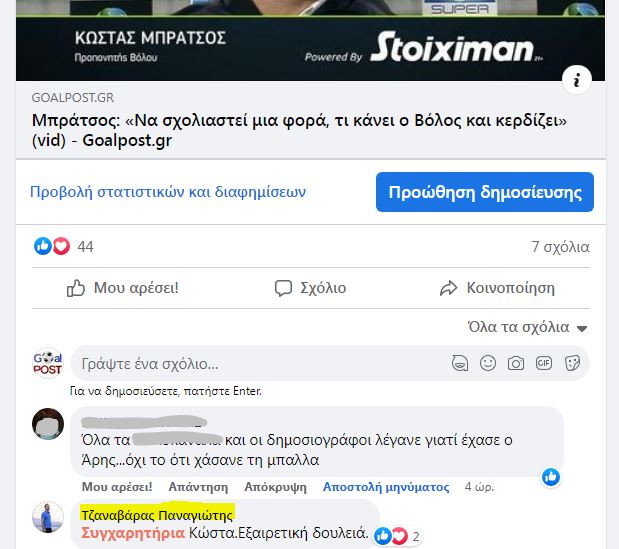
Task: Expand the Όλα τα σχόλια filter dropdown
Action: (528, 327)
